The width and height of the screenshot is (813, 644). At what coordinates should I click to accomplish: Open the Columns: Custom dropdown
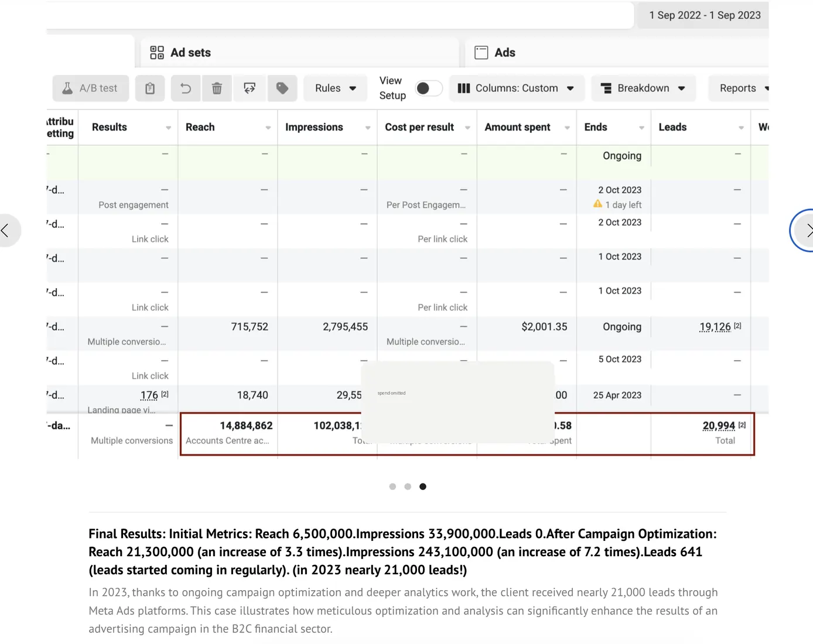coord(517,88)
